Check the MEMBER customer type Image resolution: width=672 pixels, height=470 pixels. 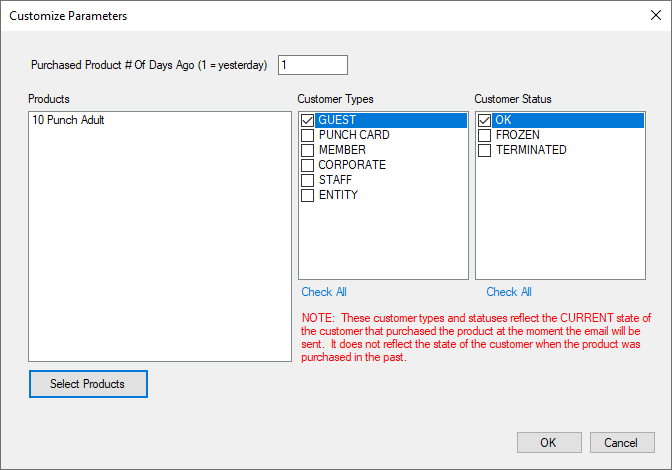coord(307,150)
